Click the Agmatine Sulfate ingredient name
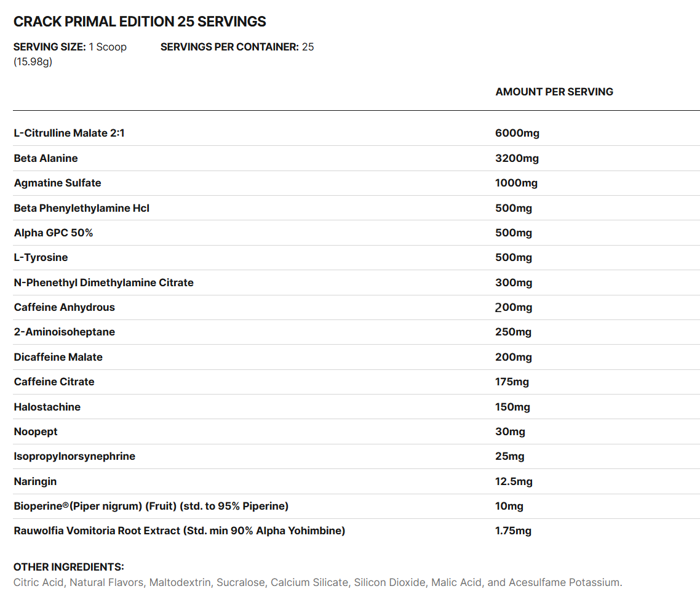 pos(58,183)
